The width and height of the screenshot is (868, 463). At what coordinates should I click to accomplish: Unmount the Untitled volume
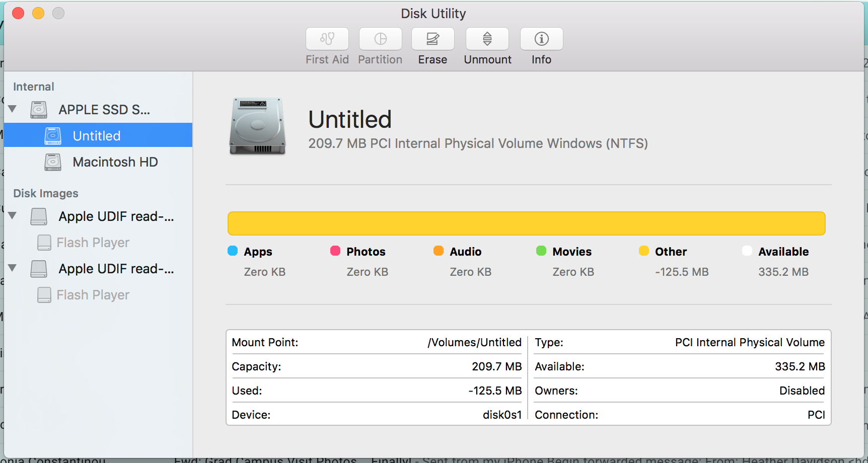[x=487, y=45]
